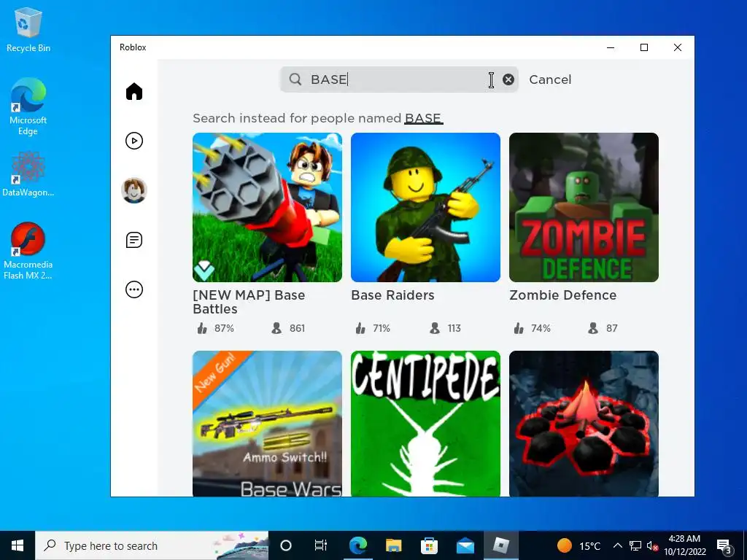Select the Microsoft Edge desktop shortcut
The width and height of the screenshot is (747, 560).
[28, 107]
